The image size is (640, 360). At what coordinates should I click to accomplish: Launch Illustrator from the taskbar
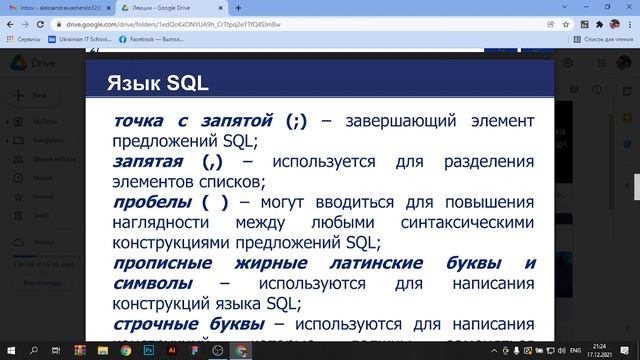click(x=172, y=350)
